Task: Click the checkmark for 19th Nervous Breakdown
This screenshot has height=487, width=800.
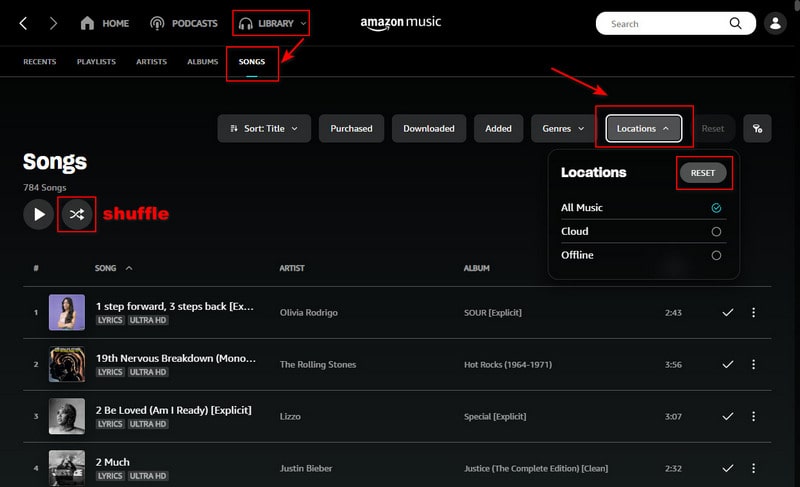Action: point(728,365)
